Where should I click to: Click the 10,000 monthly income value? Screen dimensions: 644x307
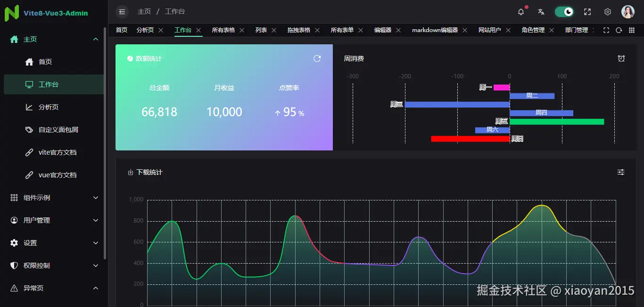[x=224, y=112]
